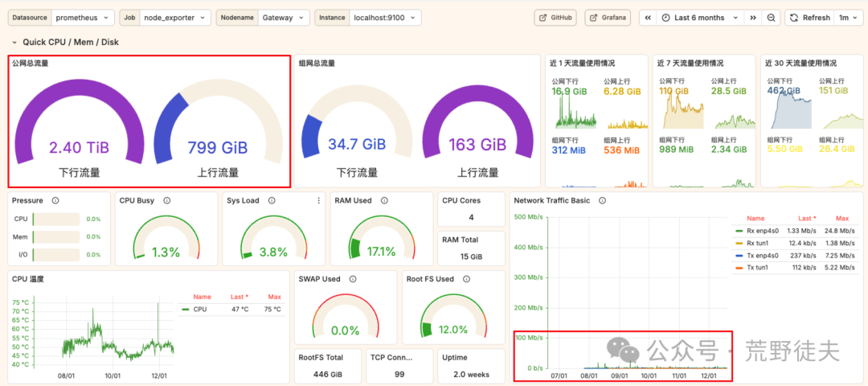This screenshot has width=868, height=386.
Task: Click the Uptime 2.0 weeks value
Action: (471, 375)
